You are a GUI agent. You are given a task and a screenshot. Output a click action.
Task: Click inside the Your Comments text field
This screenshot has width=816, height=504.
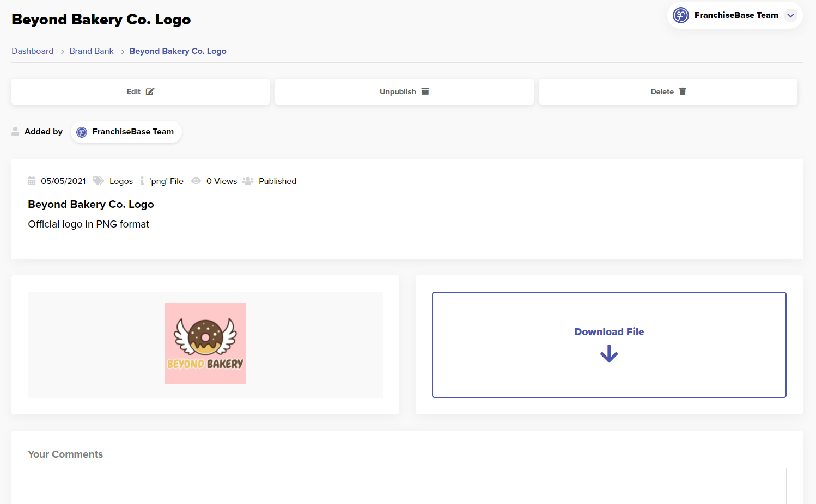click(x=407, y=486)
